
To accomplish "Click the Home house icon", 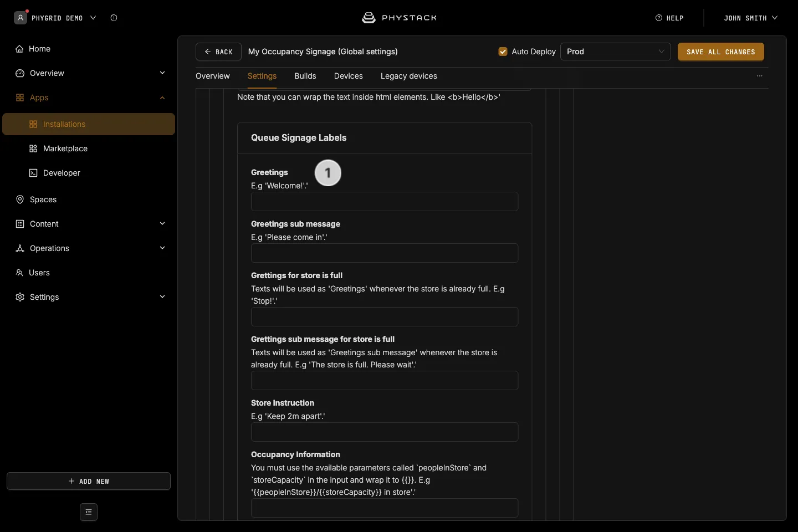I will (x=19, y=49).
